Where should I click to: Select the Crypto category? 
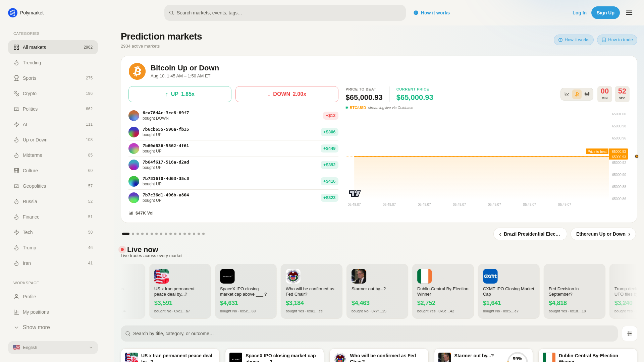pyautogui.click(x=53, y=94)
